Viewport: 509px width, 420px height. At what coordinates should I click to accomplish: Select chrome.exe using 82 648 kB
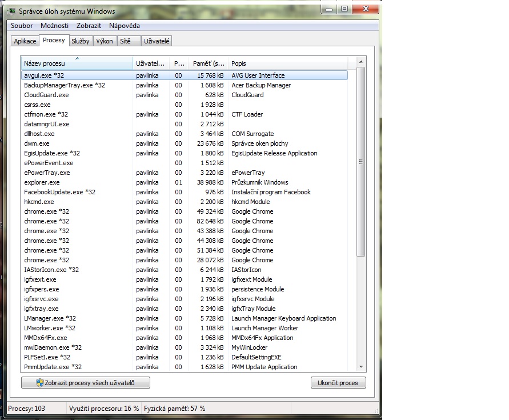click(185, 221)
